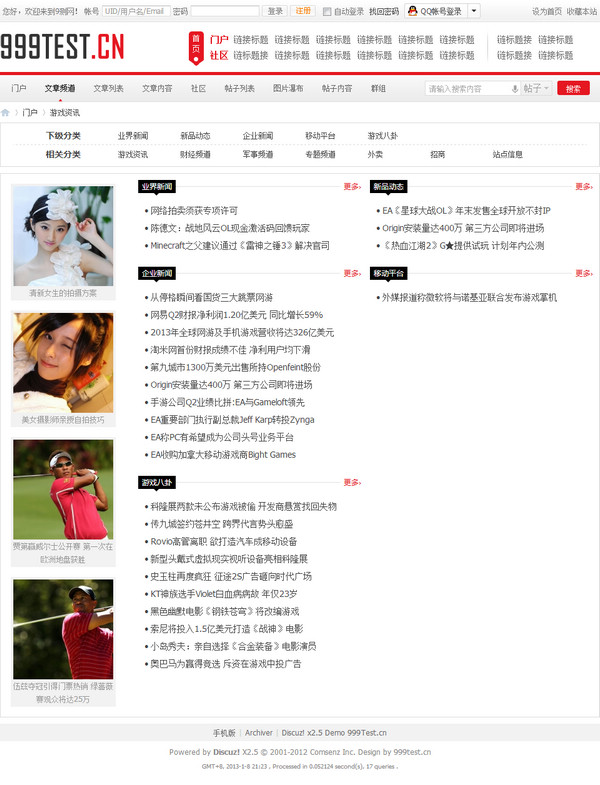Click 收藏本站 link
The image size is (600, 785).
coord(581,12)
